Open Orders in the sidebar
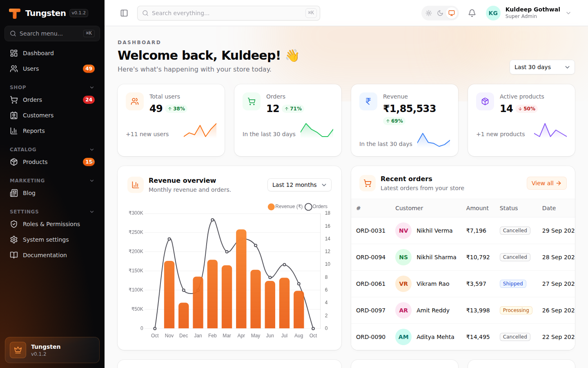The image size is (588, 368). point(52,100)
